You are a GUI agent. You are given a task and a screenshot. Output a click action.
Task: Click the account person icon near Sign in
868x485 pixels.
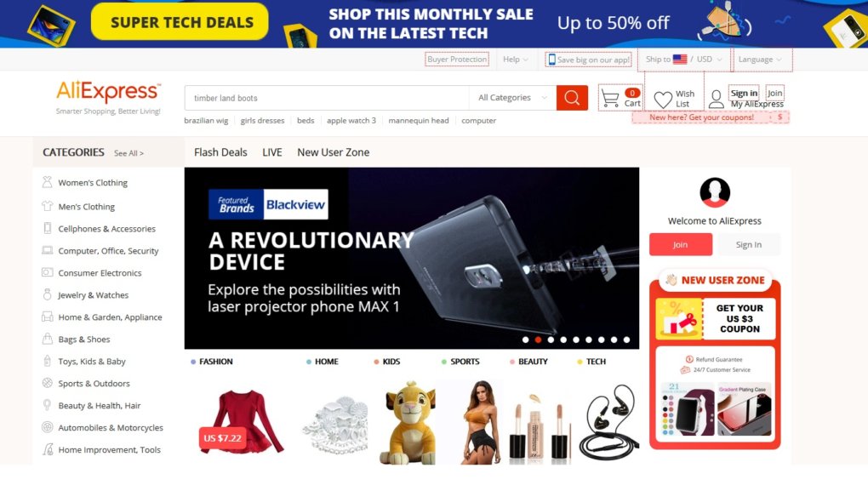[717, 99]
